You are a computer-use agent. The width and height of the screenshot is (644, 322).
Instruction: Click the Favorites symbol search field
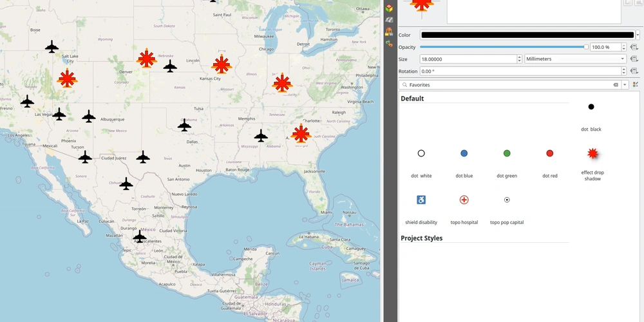pyautogui.click(x=509, y=84)
